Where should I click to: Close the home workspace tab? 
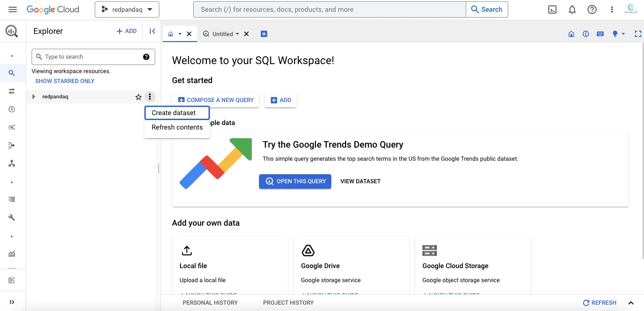(189, 34)
